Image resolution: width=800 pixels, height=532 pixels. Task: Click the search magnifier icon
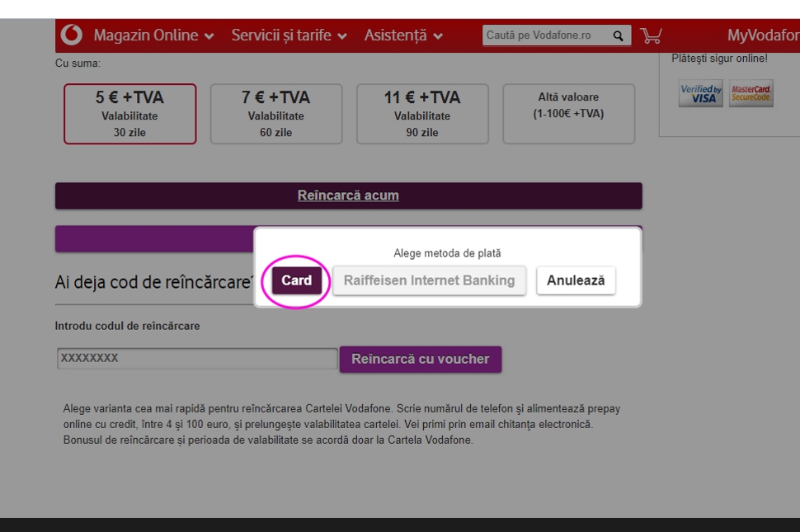click(x=618, y=35)
